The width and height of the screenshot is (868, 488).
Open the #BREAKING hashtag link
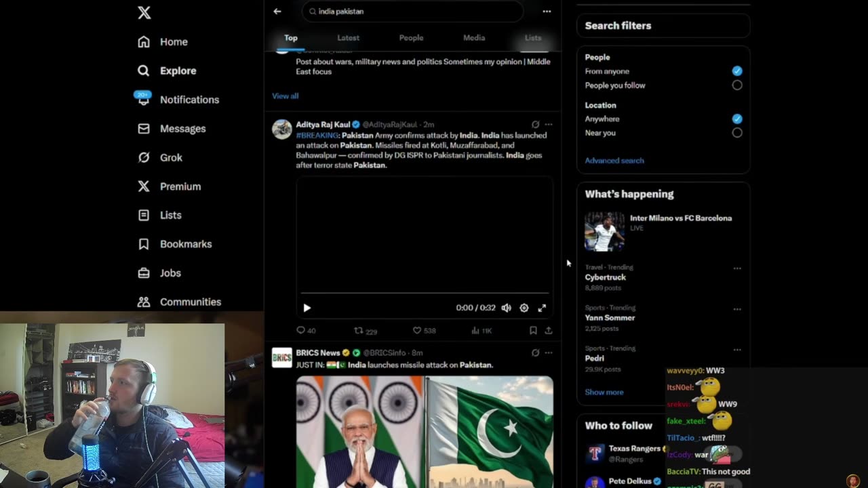point(317,136)
